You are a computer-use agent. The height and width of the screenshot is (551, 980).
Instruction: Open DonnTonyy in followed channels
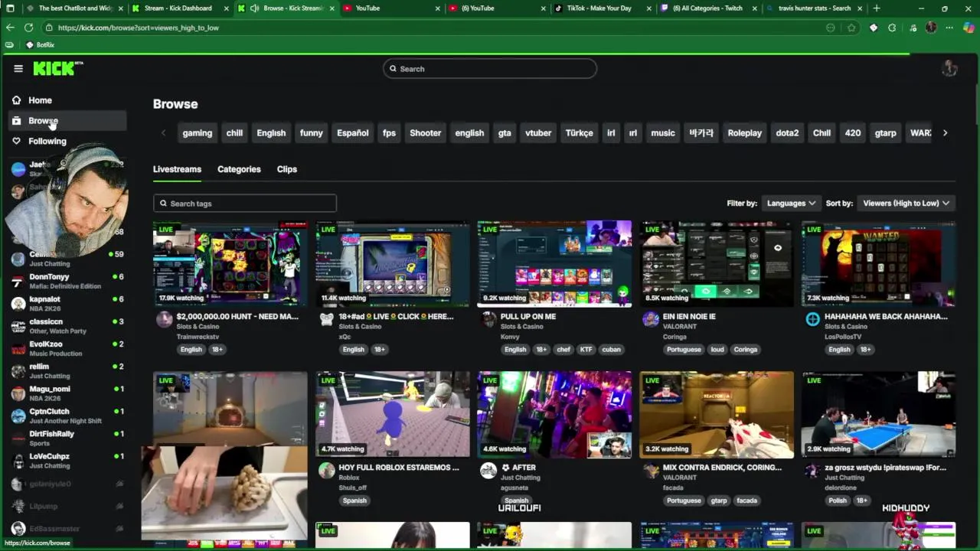click(67, 281)
